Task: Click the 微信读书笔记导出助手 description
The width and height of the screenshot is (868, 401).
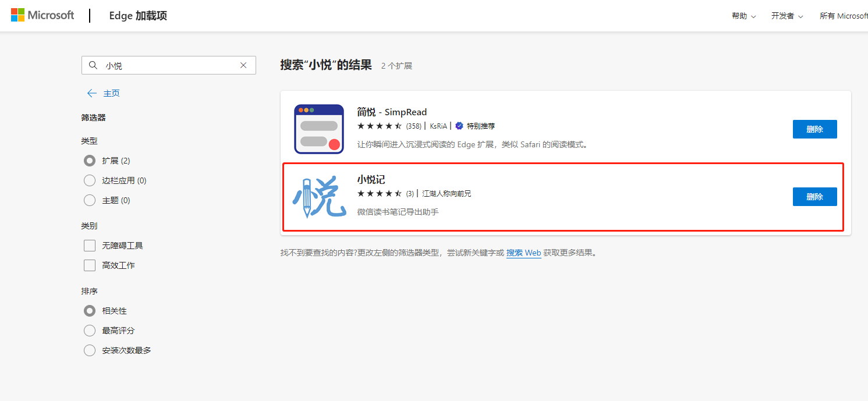Action: point(398,212)
